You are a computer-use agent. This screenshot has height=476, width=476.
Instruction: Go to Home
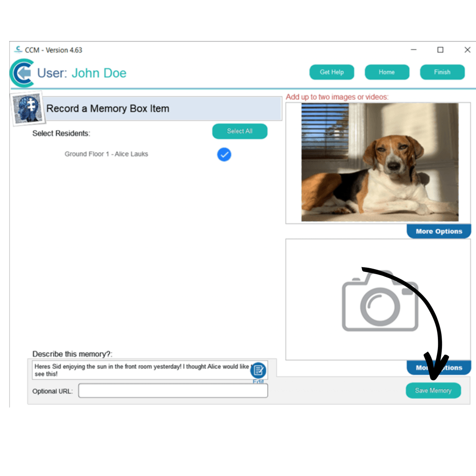tap(387, 72)
